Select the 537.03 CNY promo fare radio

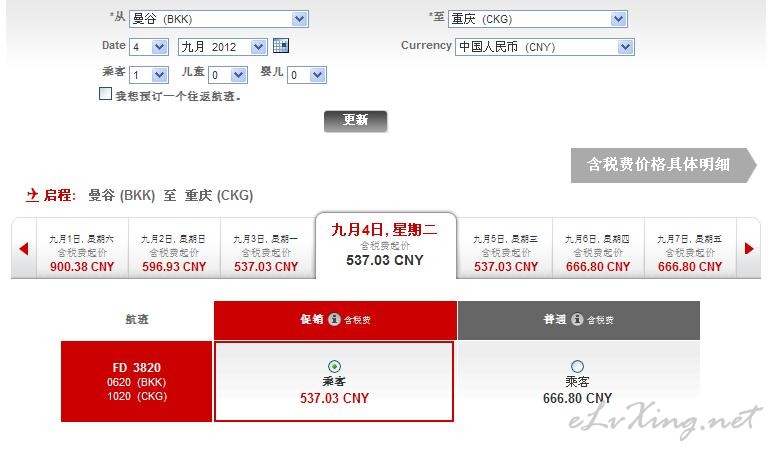[334, 366]
